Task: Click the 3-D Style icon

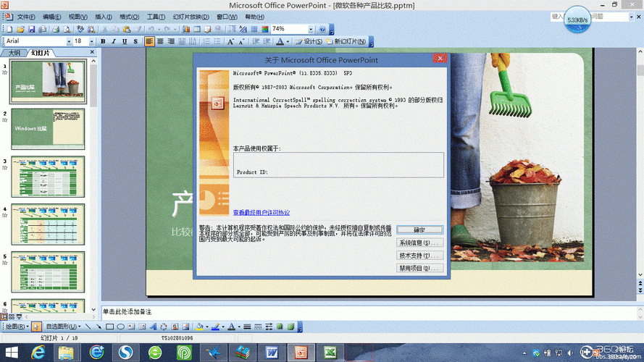Action: click(290, 327)
